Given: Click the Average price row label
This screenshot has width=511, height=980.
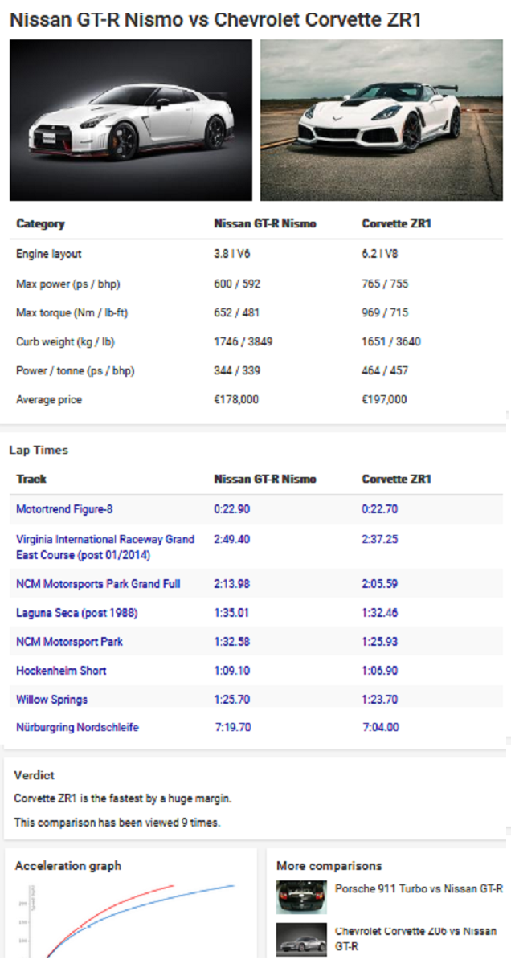Looking at the screenshot, I should coord(49,399).
